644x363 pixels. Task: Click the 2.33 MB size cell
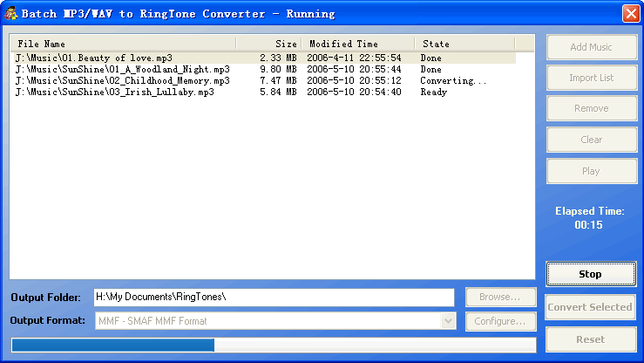[278, 58]
